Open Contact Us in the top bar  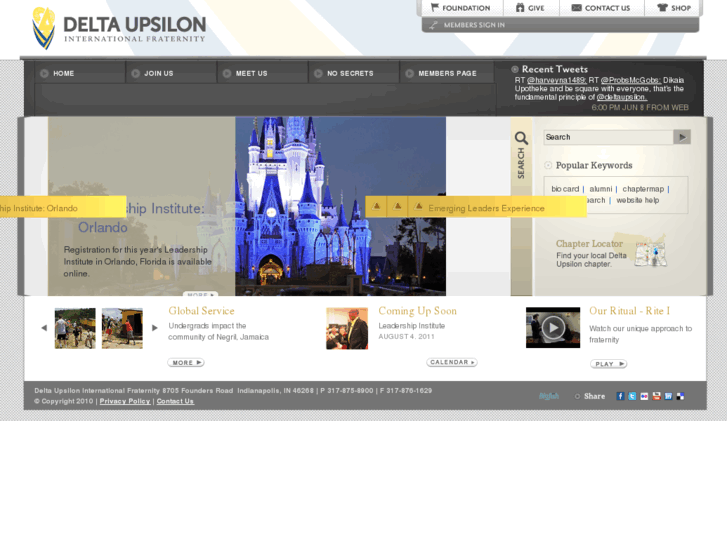(601, 8)
